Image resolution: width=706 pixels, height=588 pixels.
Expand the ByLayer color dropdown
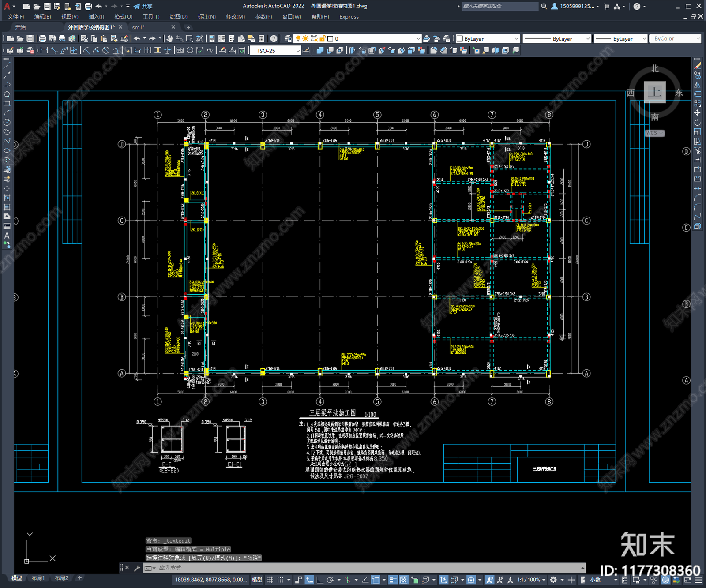[x=488, y=39]
